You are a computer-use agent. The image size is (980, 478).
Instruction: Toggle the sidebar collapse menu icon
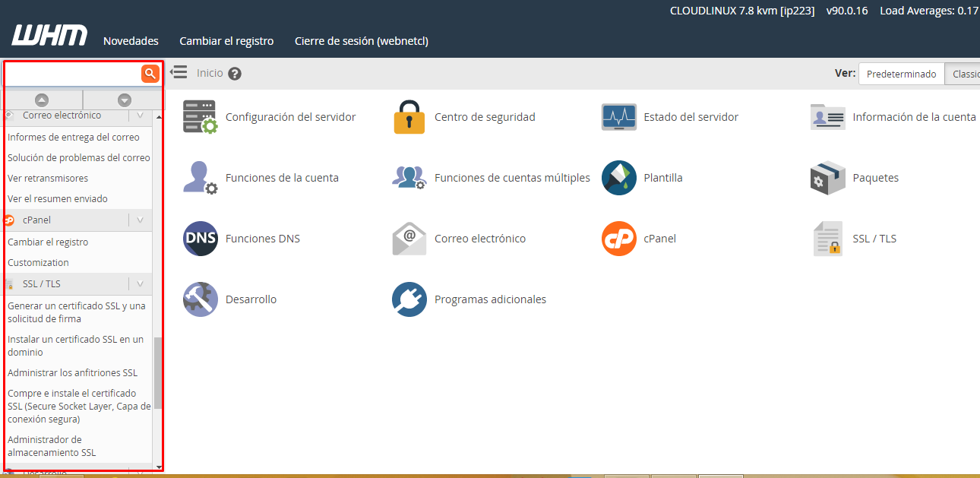click(x=179, y=72)
